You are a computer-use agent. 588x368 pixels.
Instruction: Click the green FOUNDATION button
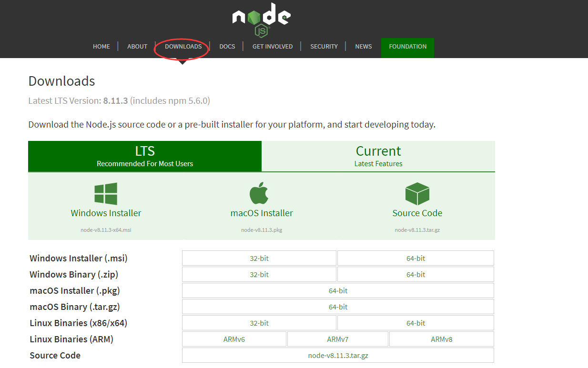[408, 48]
